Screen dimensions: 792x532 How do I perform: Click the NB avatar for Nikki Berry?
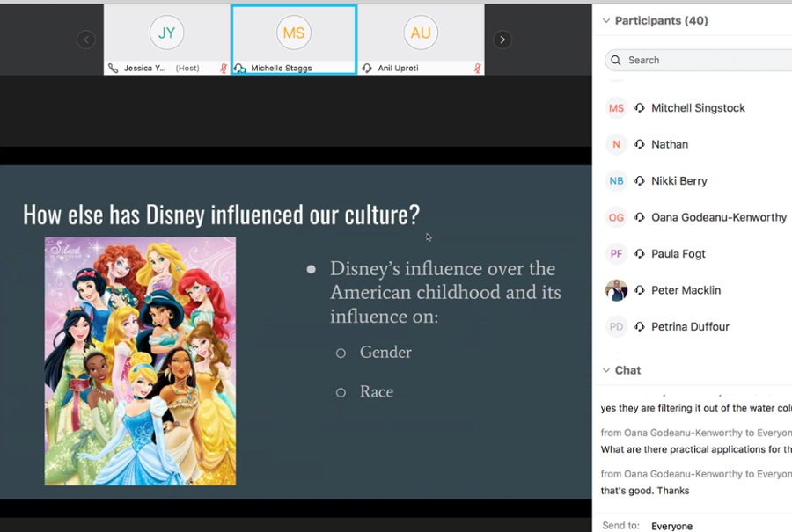[x=616, y=180]
